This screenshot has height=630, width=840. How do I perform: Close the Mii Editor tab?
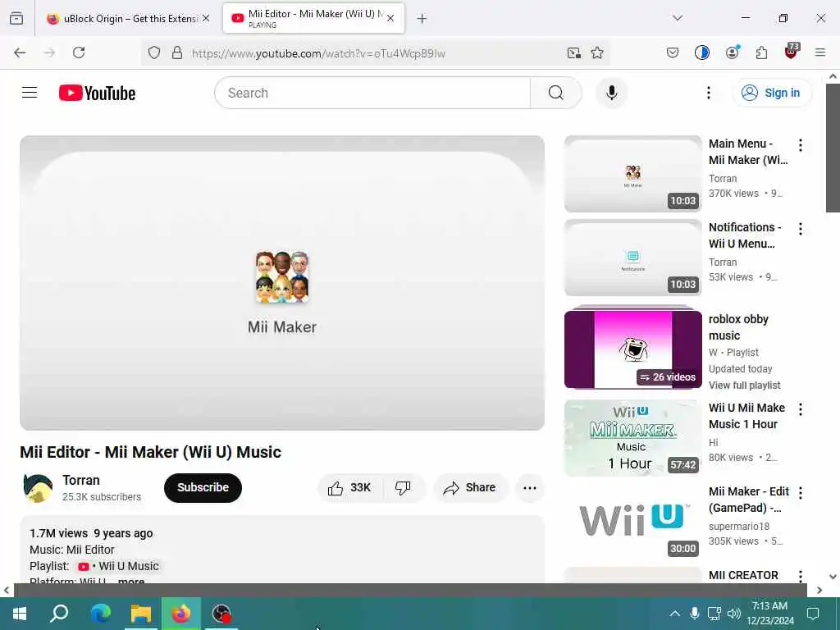pos(390,19)
